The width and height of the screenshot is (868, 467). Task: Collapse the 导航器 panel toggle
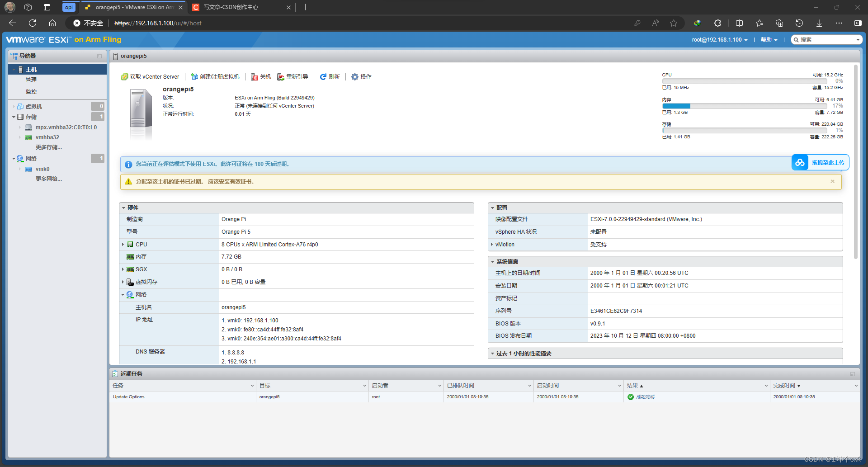[x=99, y=56]
